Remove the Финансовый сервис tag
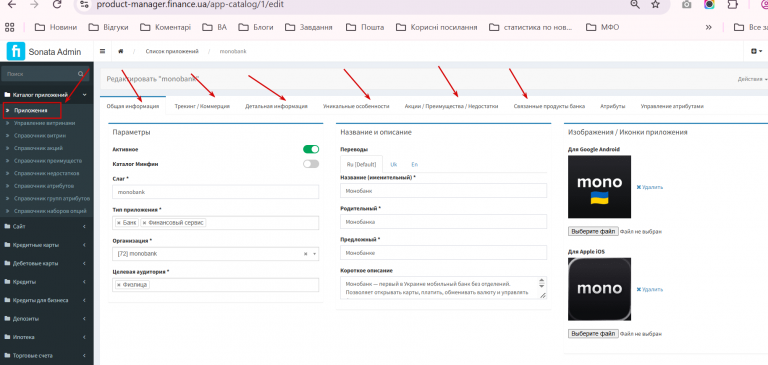The width and height of the screenshot is (768, 365). tap(144, 223)
